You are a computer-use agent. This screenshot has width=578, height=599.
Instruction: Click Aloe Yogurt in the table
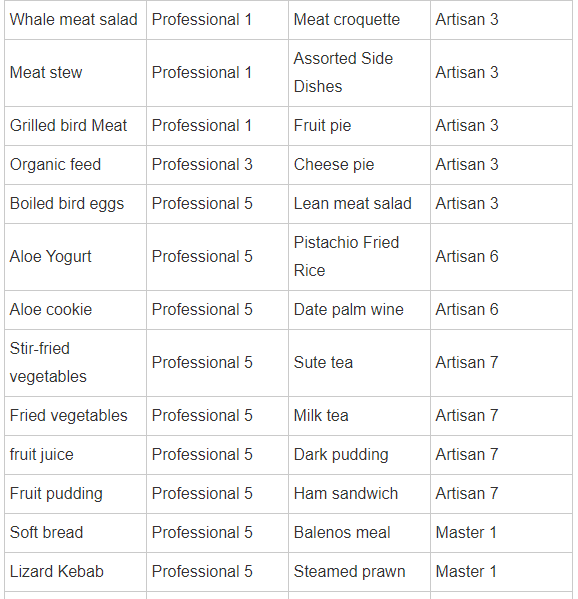click(x=50, y=257)
